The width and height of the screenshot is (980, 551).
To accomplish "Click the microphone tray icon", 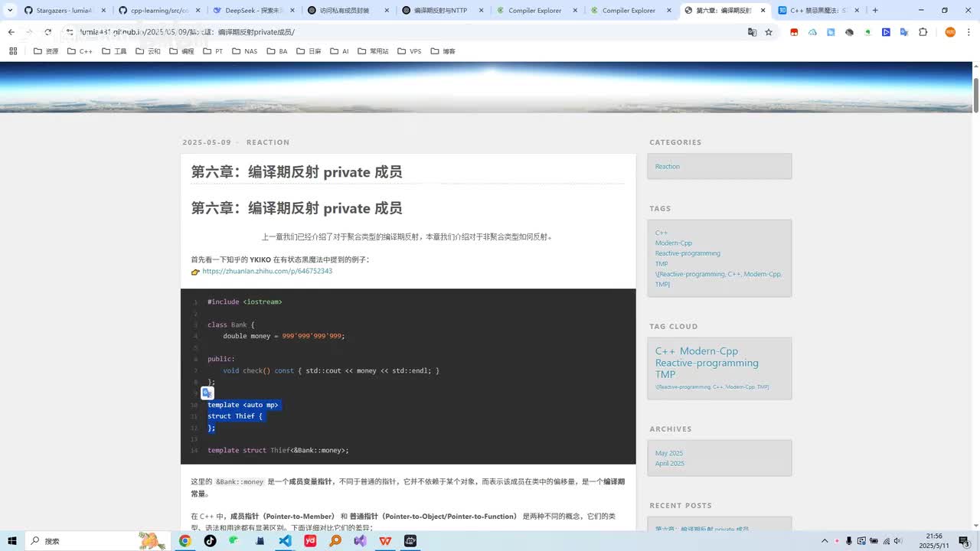I will (849, 541).
